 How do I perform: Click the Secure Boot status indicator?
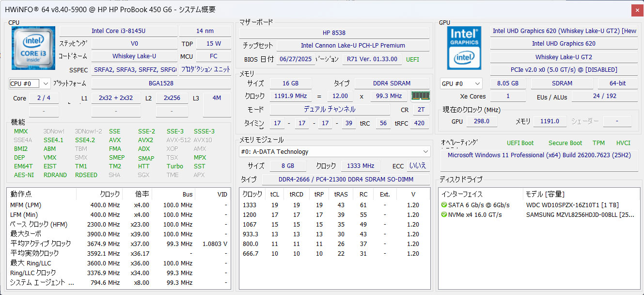[x=565, y=143]
